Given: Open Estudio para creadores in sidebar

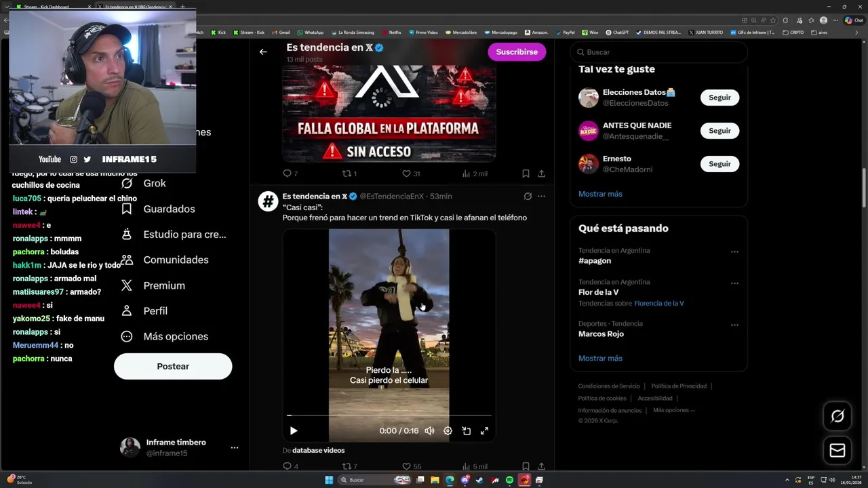Looking at the screenshot, I should click(x=173, y=235).
